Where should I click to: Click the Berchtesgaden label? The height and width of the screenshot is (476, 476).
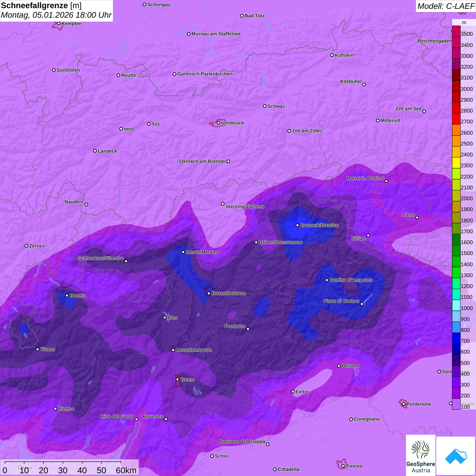(435, 41)
